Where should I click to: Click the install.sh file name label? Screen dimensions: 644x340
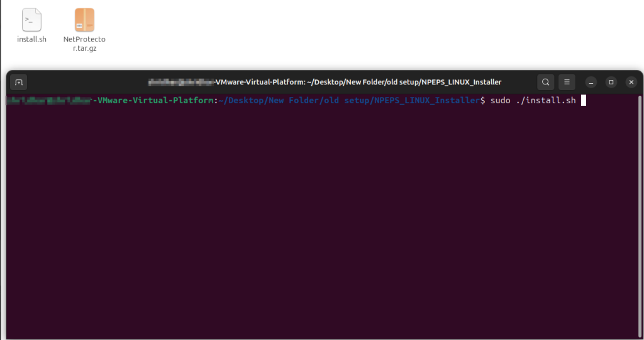pos(31,40)
